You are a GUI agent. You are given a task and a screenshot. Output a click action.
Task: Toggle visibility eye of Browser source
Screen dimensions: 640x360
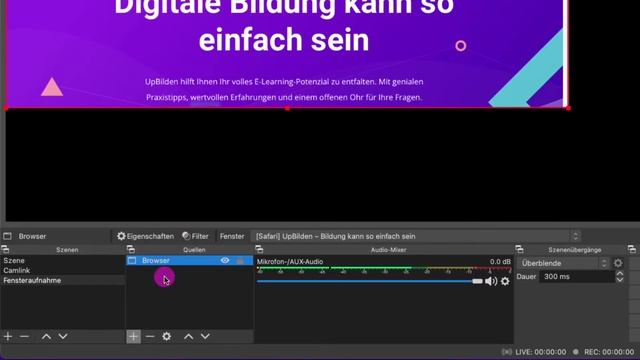[225, 260]
